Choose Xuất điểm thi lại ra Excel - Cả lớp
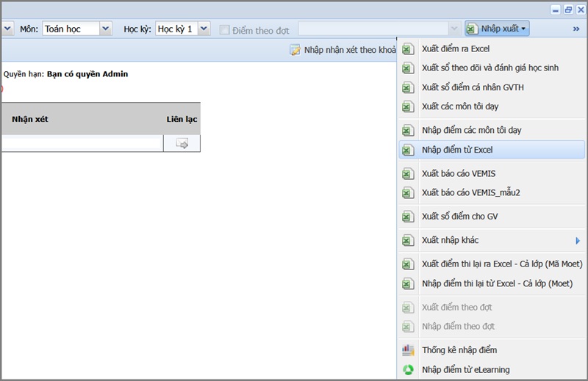Image resolution: width=588 pixels, height=381 pixels. [491, 264]
